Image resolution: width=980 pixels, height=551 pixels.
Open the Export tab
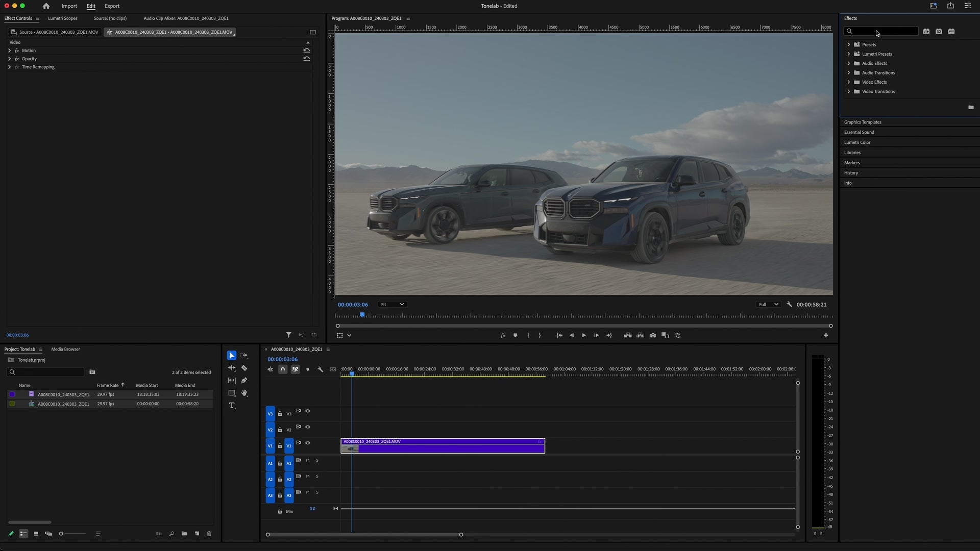pos(112,6)
